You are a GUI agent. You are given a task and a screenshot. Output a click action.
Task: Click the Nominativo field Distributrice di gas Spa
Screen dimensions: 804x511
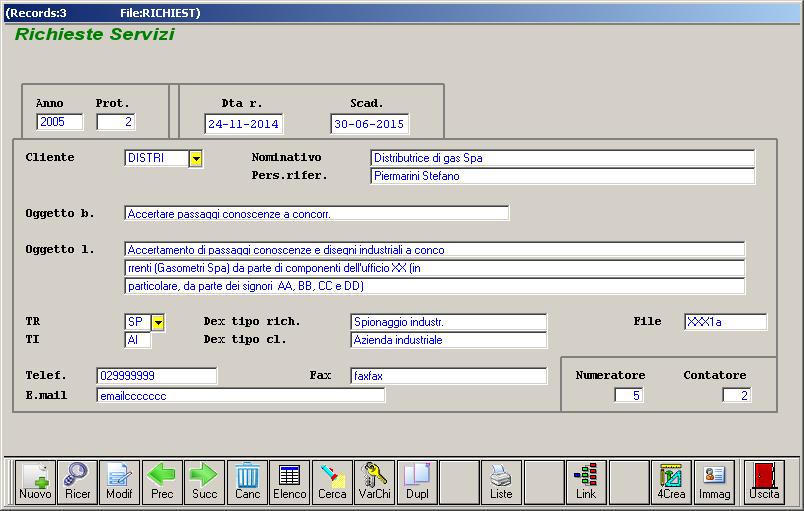[562, 158]
